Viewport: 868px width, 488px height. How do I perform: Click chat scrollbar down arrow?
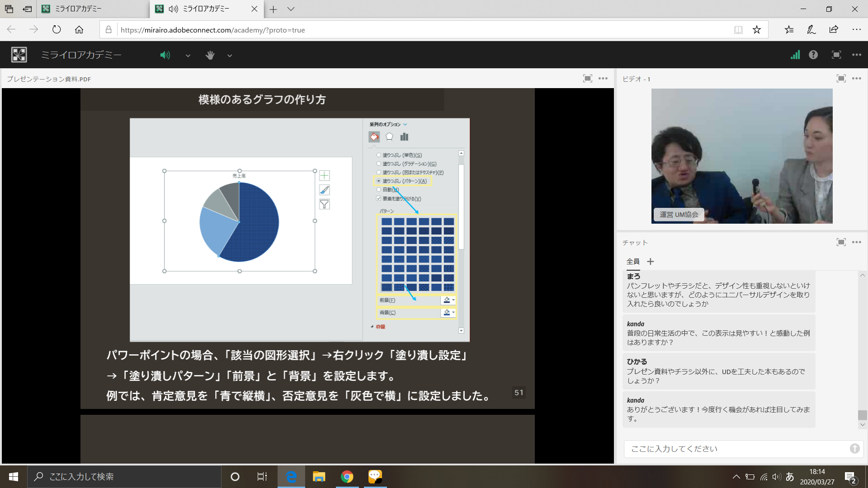(863, 425)
